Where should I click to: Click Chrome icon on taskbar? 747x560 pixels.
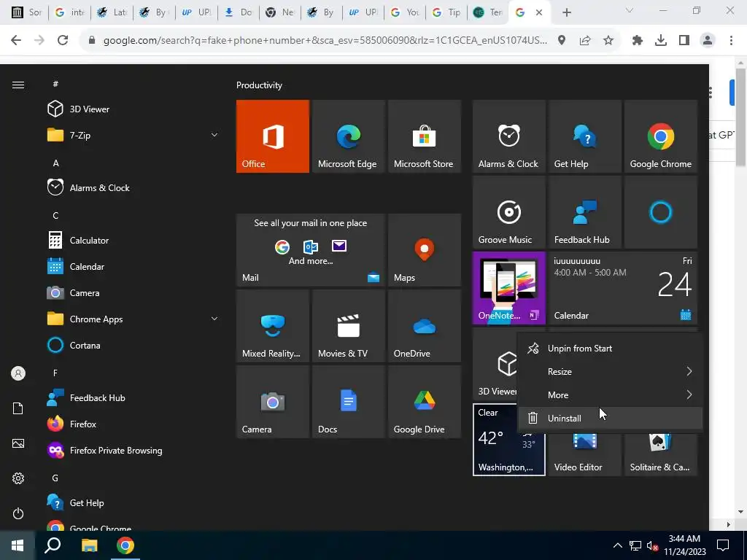[x=125, y=545]
